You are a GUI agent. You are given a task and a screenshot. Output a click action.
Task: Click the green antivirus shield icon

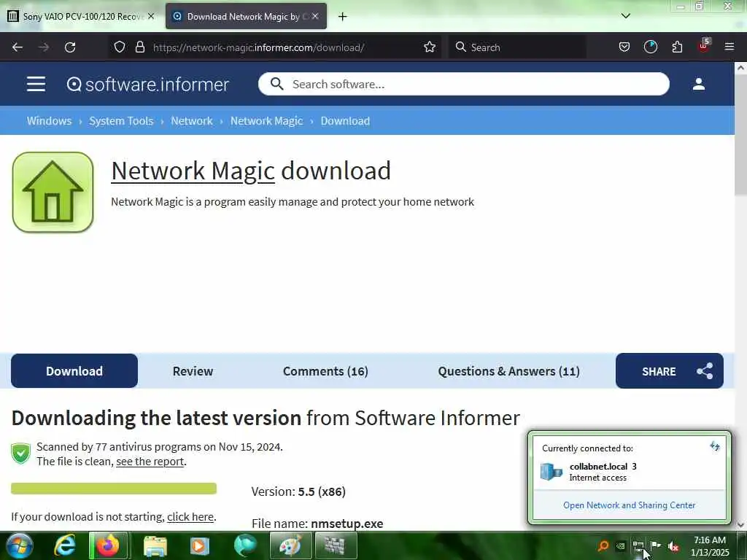(x=21, y=454)
